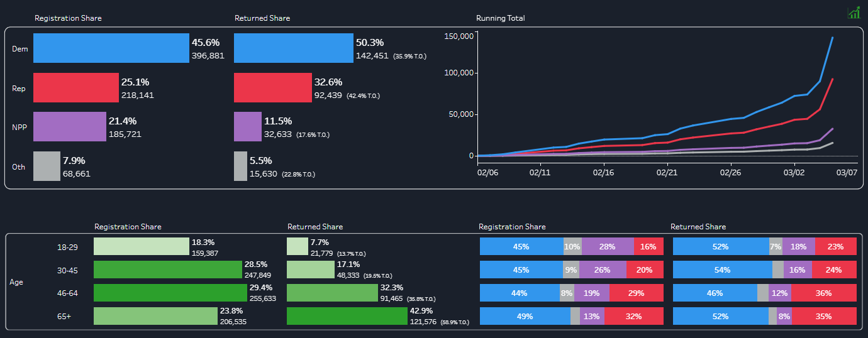868x338 pixels.
Task: Select the 65+ age group label
Action: 64,317
